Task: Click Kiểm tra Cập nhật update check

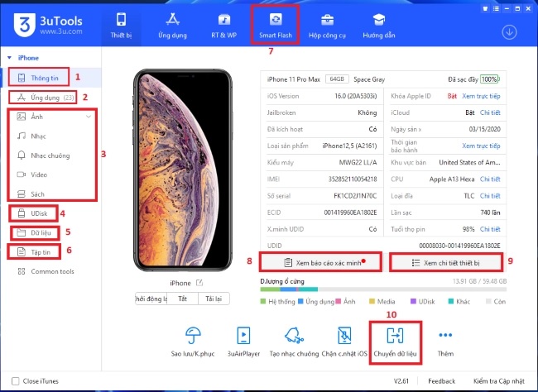Action: click(499, 381)
